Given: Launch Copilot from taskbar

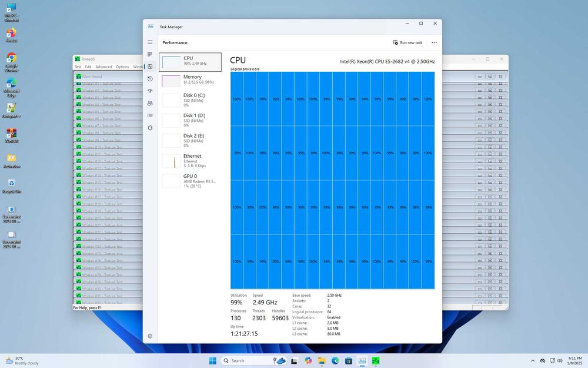Looking at the screenshot, I should (308, 360).
